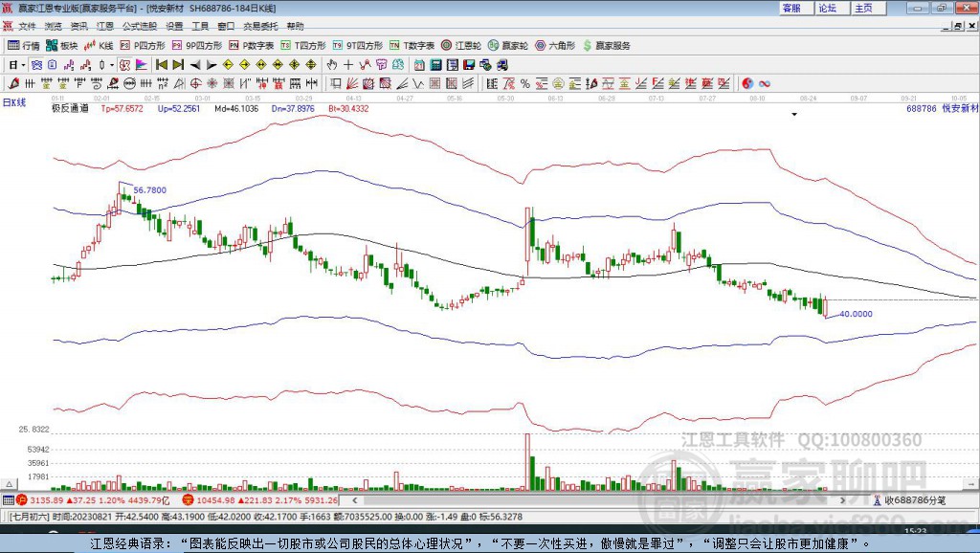
Task: Click the 主页 homepage button
Action: [867, 8]
